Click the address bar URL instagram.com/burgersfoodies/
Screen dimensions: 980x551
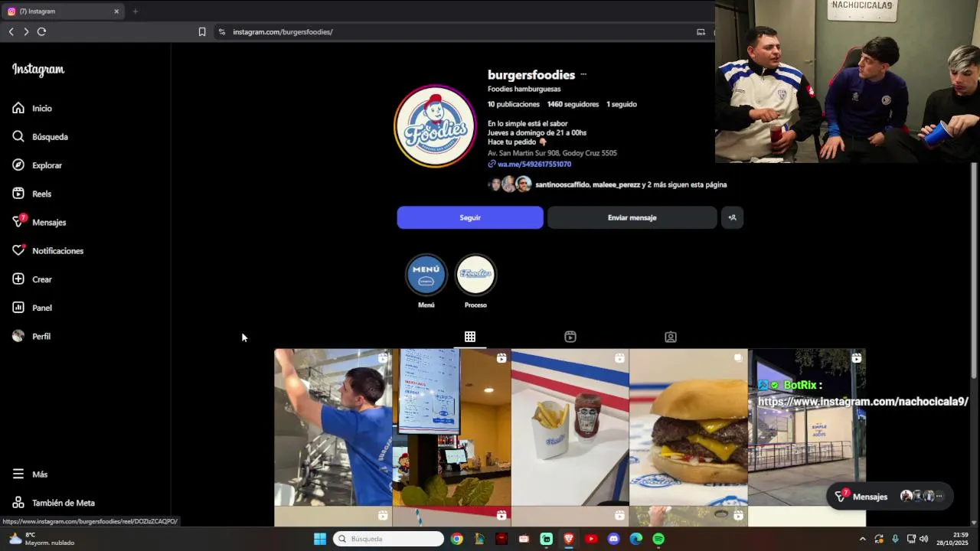[283, 32]
